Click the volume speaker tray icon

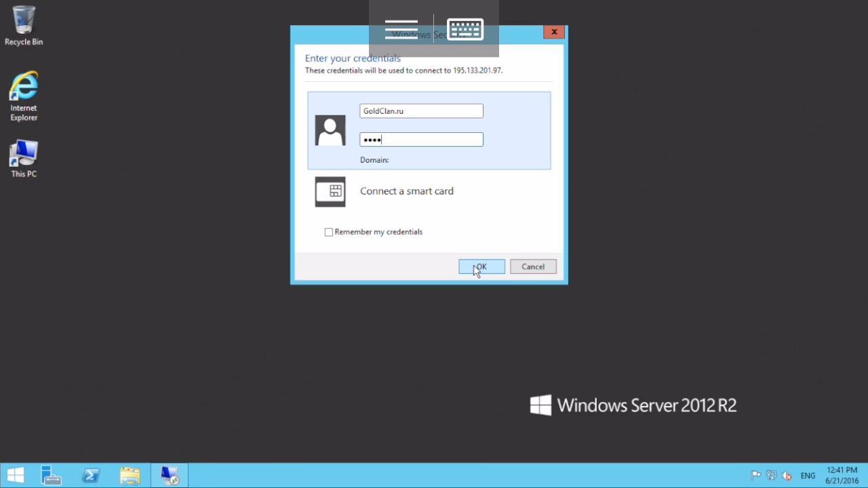pyautogui.click(x=787, y=476)
